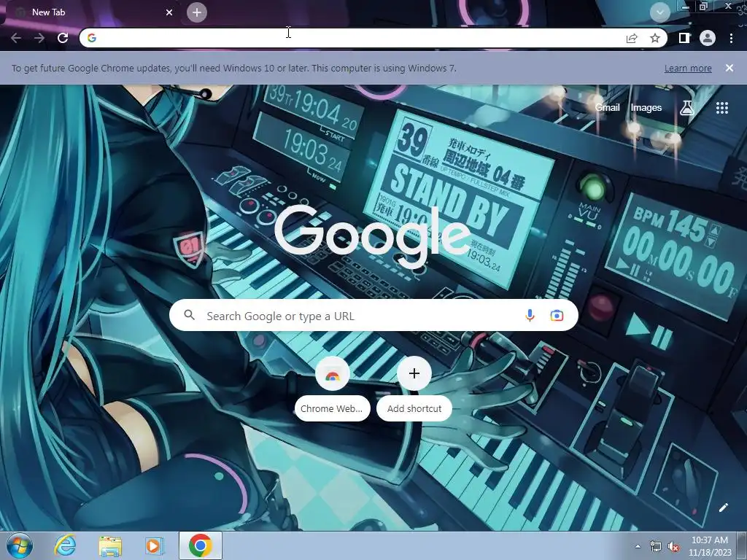Customize this page with the pencil icon
Image resolution: width=747 pixels, height=560 pixels.
click(723, 507)
